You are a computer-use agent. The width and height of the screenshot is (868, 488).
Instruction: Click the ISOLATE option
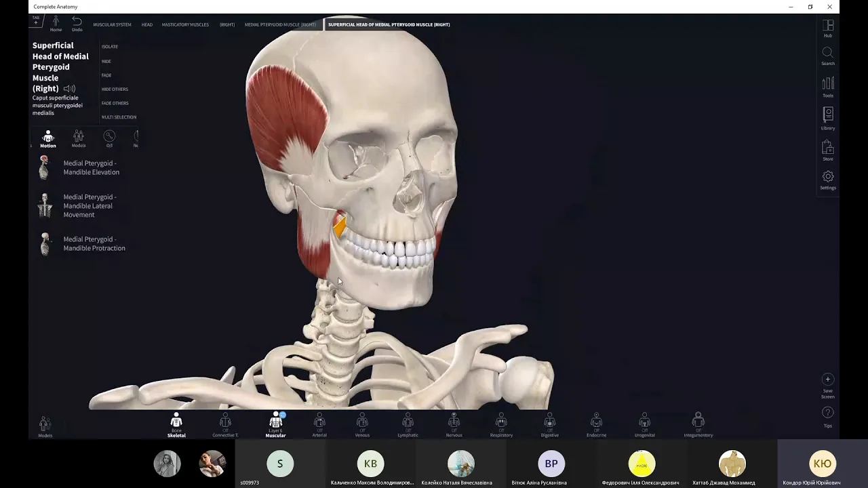[x=110, y=47]
